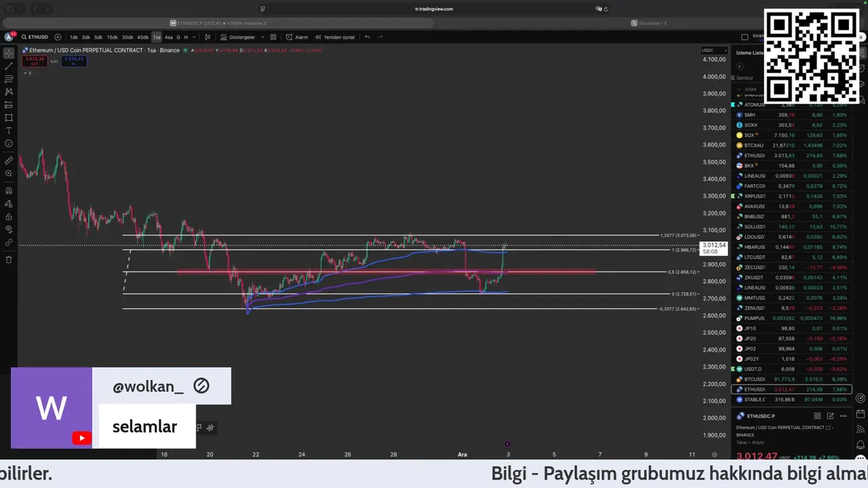Open the ETHUSD symbol search
The image size is (868, 488).
(35, 37)
